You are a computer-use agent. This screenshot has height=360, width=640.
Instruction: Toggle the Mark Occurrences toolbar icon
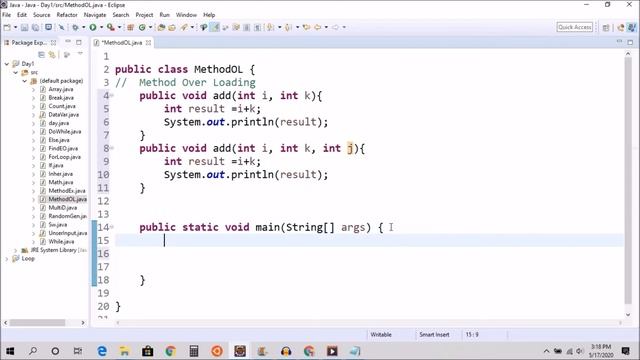pyautogui.click(x=214, y=27)
